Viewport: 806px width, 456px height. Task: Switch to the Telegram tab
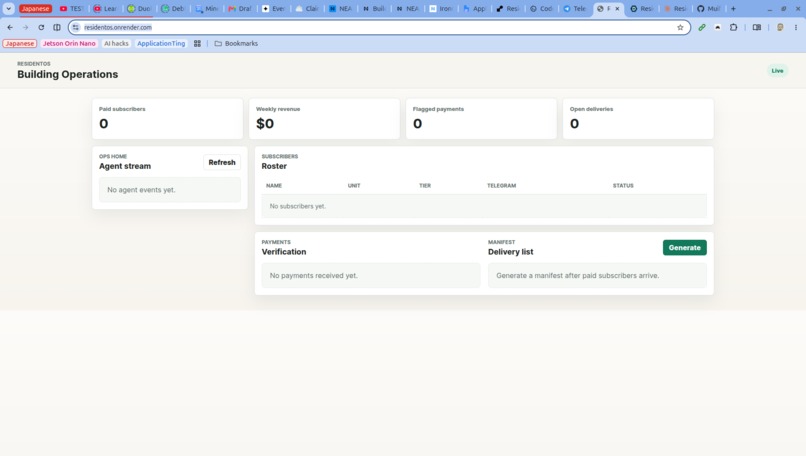575,9
